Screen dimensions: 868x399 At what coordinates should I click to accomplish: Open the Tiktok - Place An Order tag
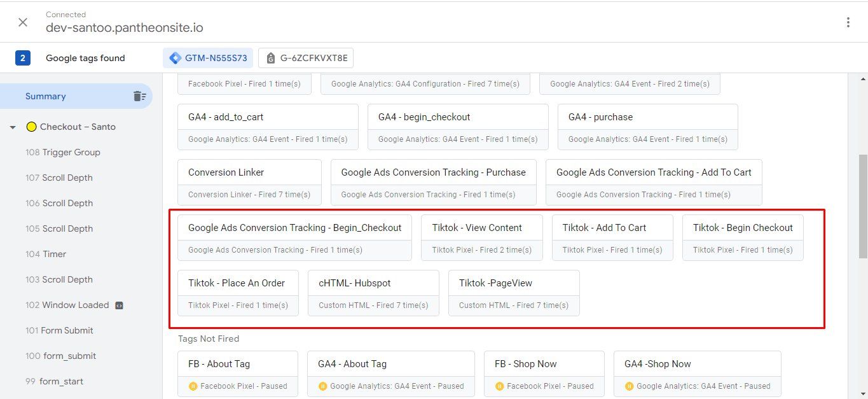click(x=238, y=293)
